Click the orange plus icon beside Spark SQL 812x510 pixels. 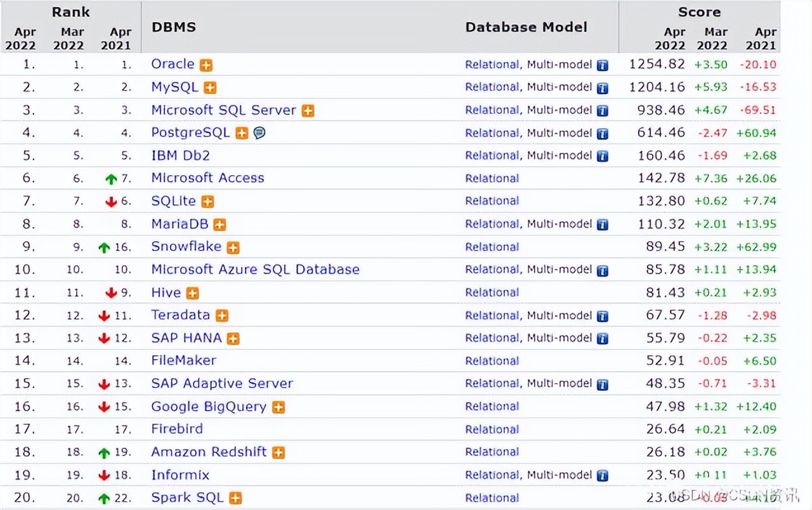coord(235,499)
